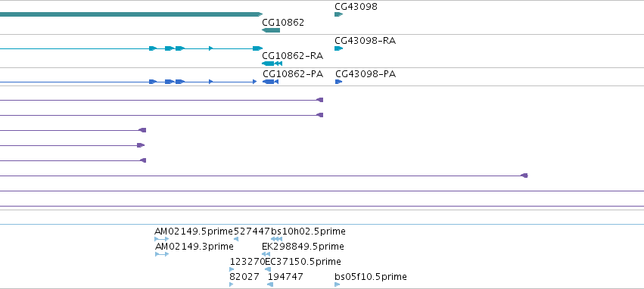
Task: Select the bs10h02.5prime EST arrows
Action: 276,239
